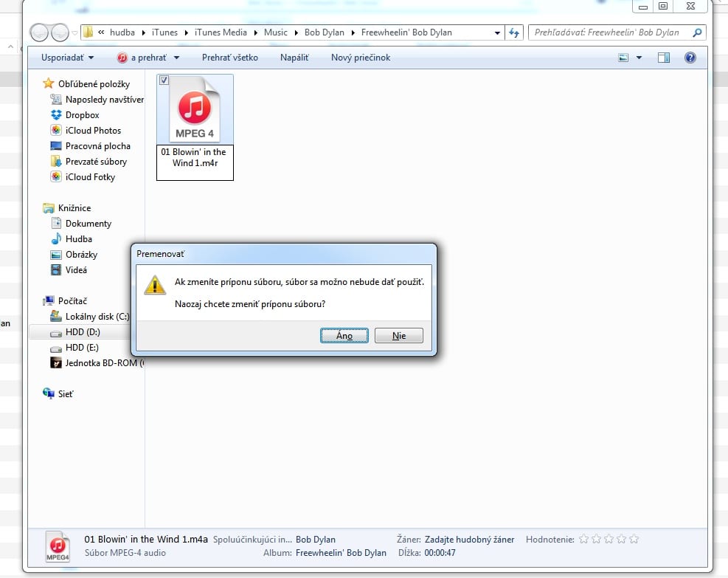Open the Usporiadať menu
This screenshot has height=578, width=728.
pos(67,58)
